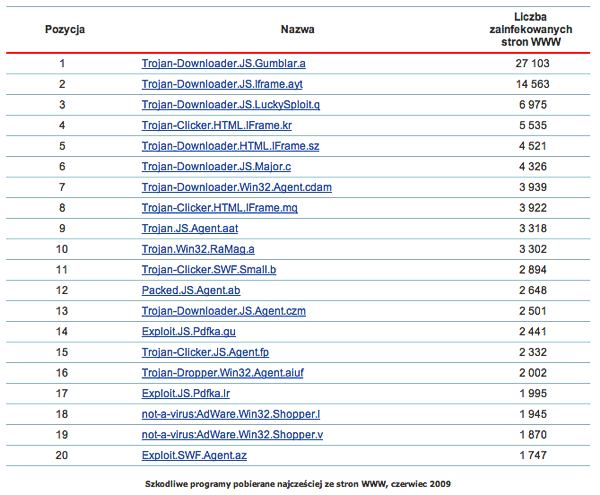This screenshot has height=495, width=600.
Task: Click the value 2 441
Action: point(532,332)
